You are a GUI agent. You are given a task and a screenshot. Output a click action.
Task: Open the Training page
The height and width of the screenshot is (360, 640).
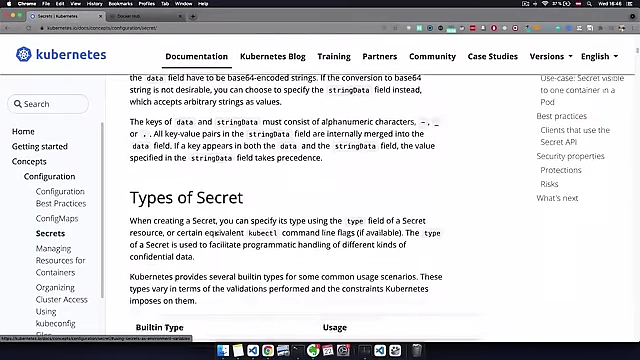(334, 56)
